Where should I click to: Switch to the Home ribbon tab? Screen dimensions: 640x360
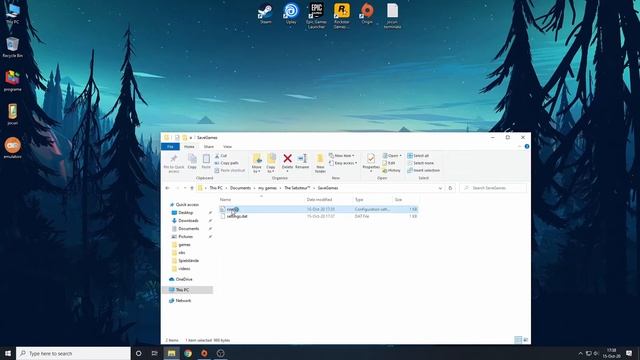pos(189,147)
